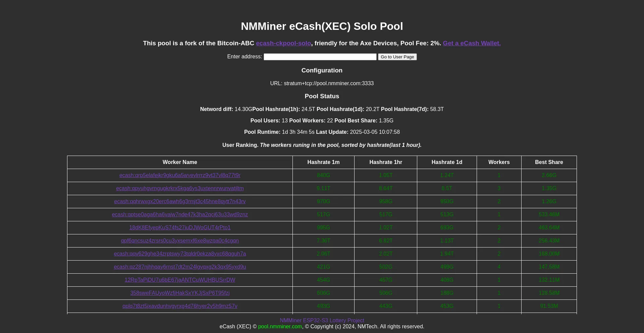Open the 18dK8EfyepKuS74fs27iuDJWoGUT4rPto1 worker page
This screenshot has width=644, height=333.
pyautogui.click(x=180, y=228)
